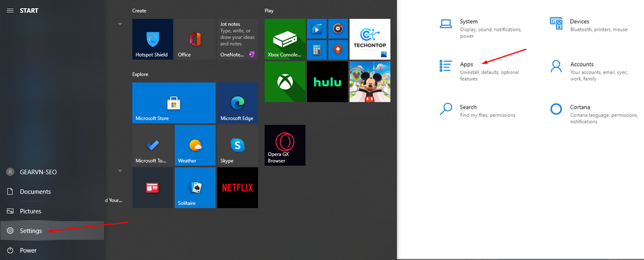This screenshot has height=260, width=644.
Task: Open the Solitaire tile
Action: [x=195, y=187]
